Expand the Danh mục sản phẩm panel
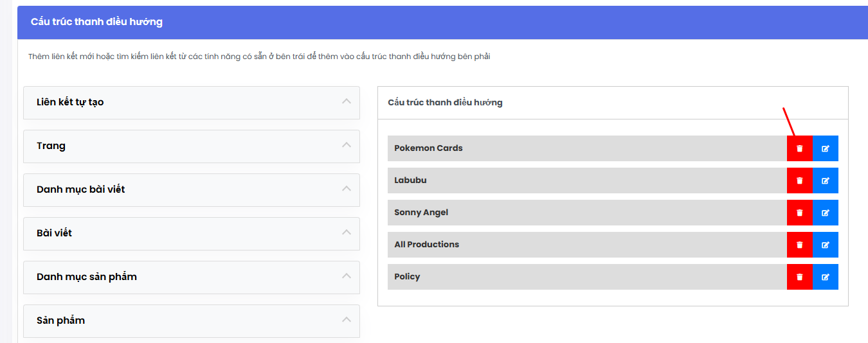The height and width of the screenshot is (343, 868). tap(192, 277)
